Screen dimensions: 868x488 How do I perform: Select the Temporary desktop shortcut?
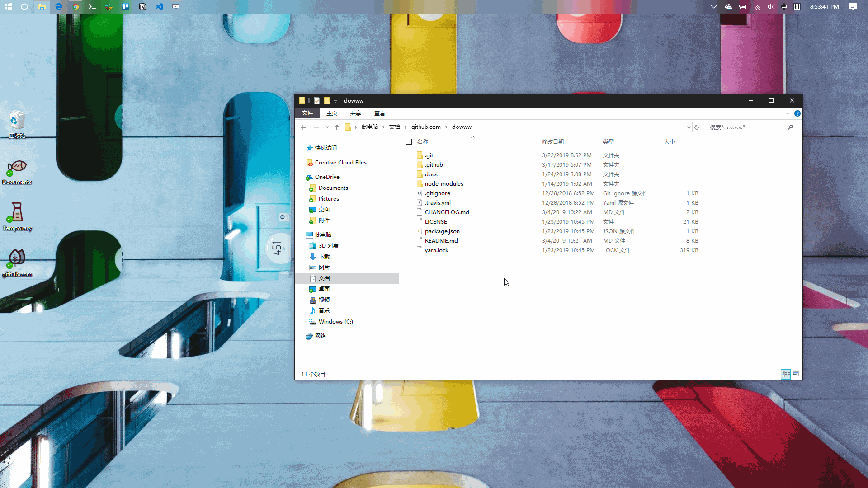pos(17,217)
